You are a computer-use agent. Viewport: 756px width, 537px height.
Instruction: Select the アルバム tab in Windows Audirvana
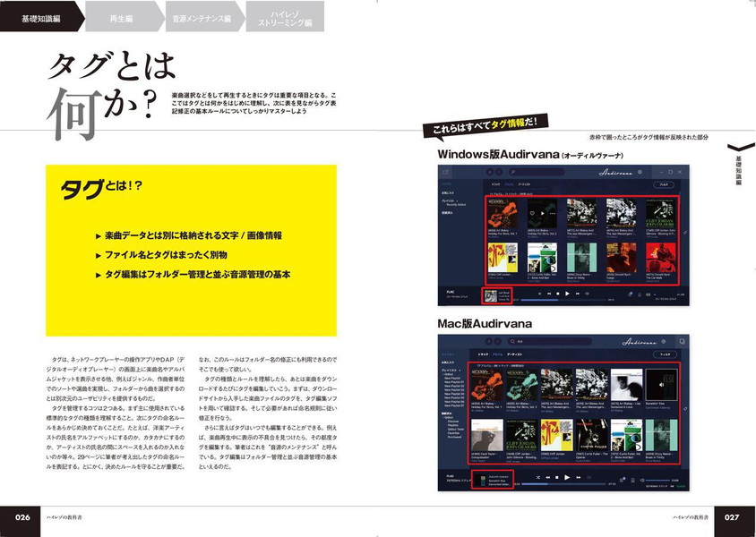click(x=509, y=184)
